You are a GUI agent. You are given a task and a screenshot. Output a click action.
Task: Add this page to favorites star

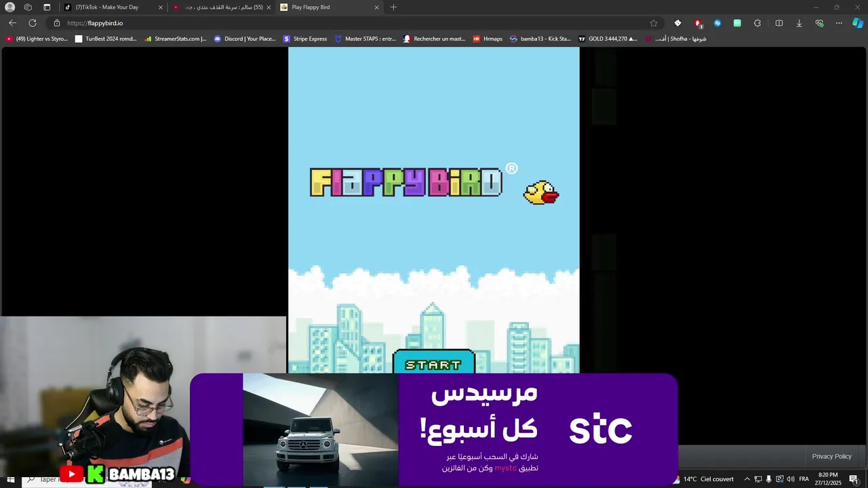pos(653,23)
